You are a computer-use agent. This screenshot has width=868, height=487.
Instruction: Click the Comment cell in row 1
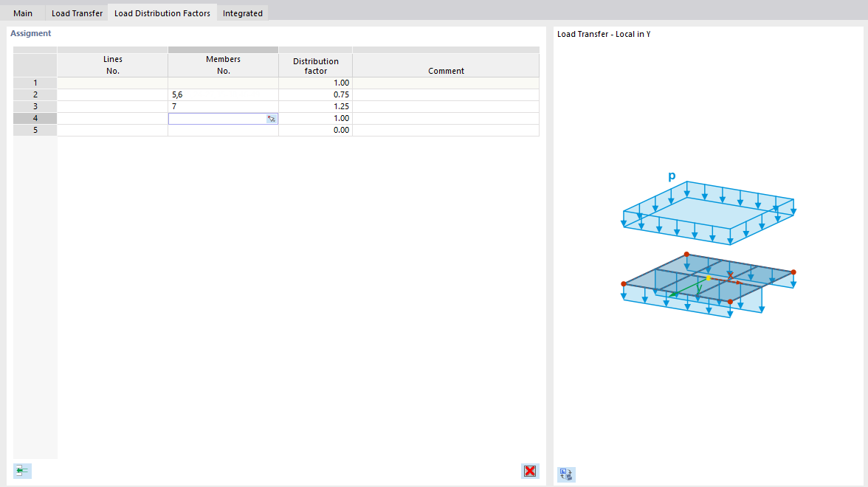coord(446,83)
